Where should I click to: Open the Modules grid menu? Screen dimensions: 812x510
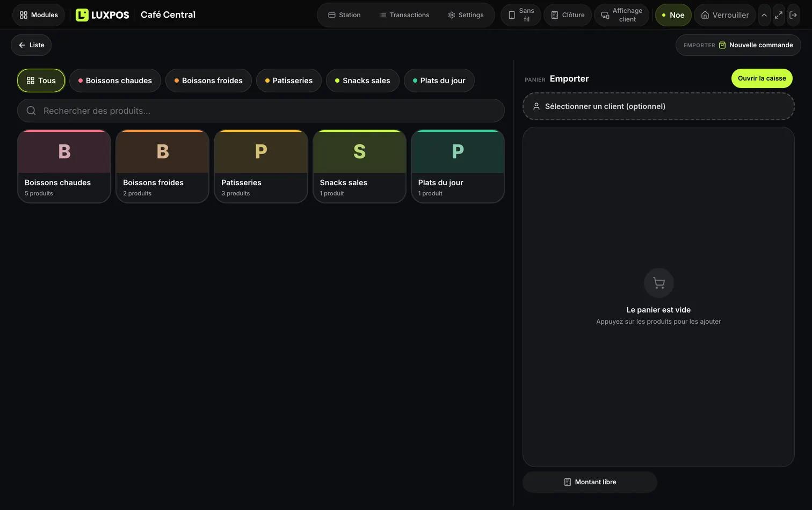[39, 15]
